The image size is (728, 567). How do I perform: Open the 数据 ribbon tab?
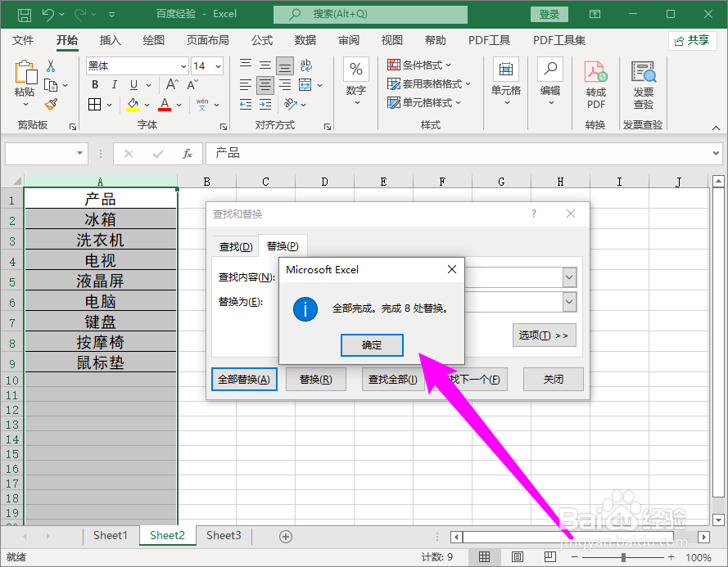click(305, 40)
